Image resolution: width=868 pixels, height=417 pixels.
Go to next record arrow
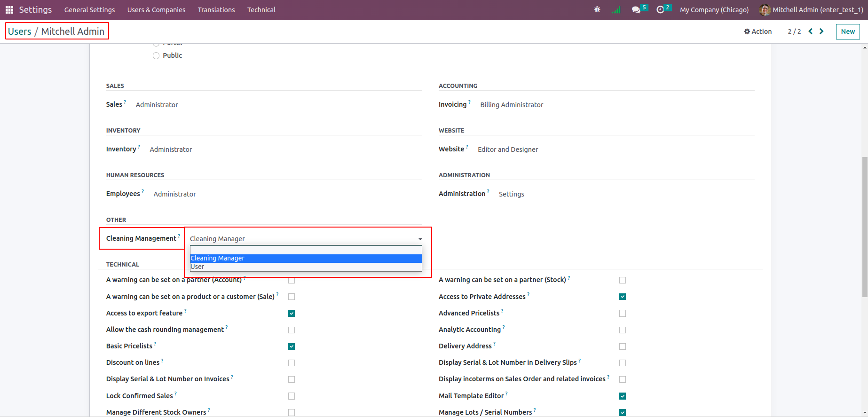pyautogui.click(x=821, y=31)
